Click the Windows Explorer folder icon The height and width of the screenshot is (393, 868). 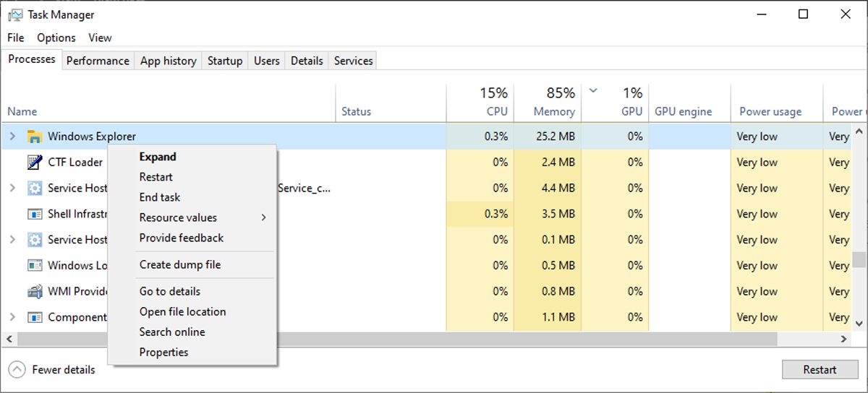point(34,137)
